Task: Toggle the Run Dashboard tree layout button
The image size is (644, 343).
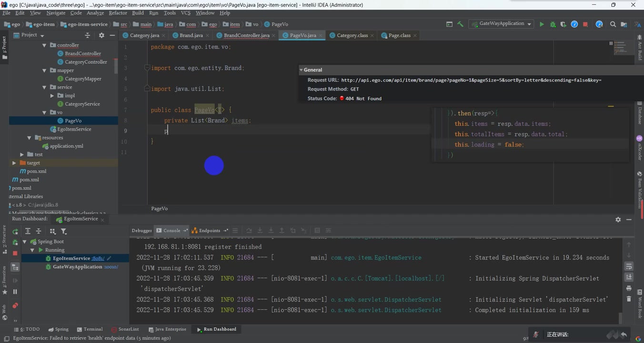Action: (x=15, y=267)
